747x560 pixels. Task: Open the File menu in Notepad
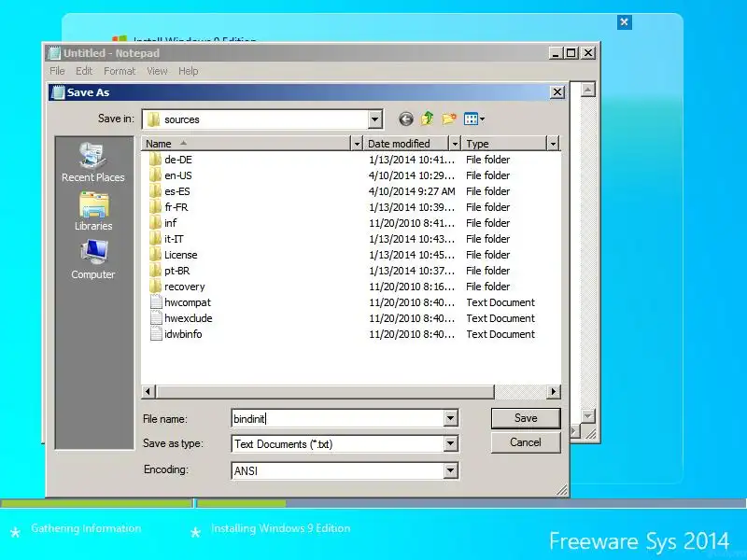click(57, 71)
